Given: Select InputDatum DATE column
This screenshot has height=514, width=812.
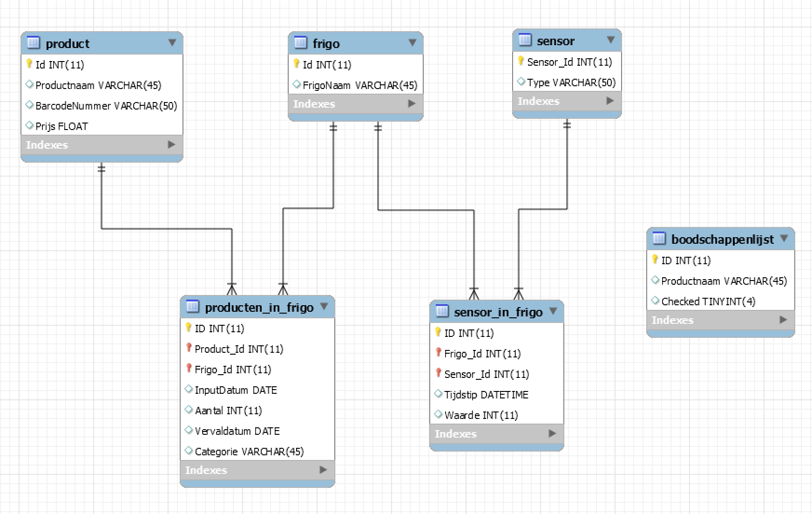Looking at the screenshot, I should pos(257,390).
